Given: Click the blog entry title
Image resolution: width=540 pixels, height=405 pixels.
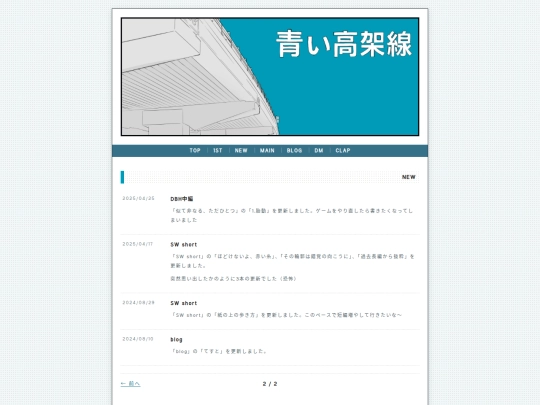Looking at the screenshot, I should tap(176, 340).
